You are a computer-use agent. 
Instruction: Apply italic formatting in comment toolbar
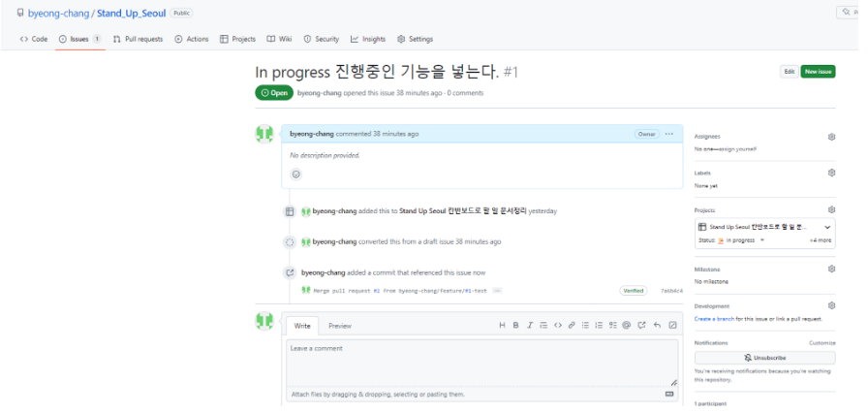click(x=529, y=326)
